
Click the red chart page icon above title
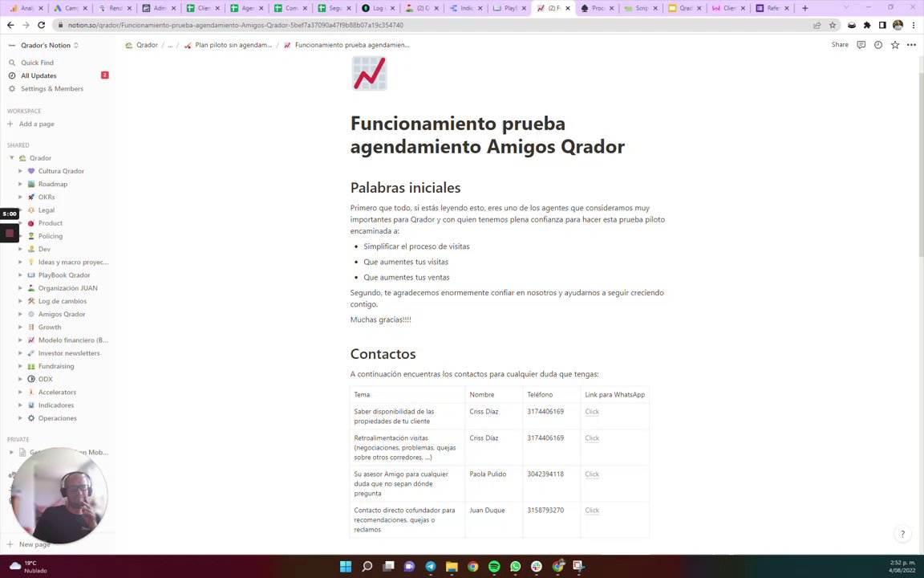coord(370,73)
